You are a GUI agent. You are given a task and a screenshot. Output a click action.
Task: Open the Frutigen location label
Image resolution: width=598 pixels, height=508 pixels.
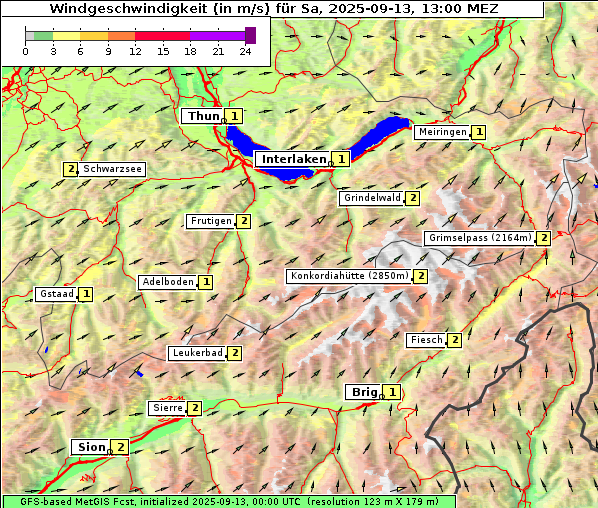(211, 221)
